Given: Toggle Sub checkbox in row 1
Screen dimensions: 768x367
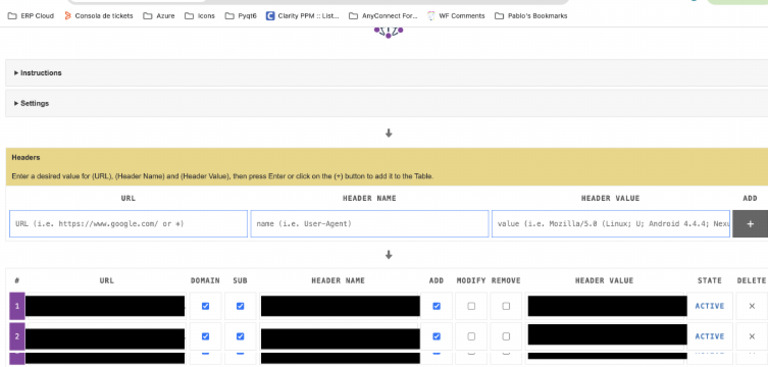Looking at the screenshot, I should [x=240, y=306].
